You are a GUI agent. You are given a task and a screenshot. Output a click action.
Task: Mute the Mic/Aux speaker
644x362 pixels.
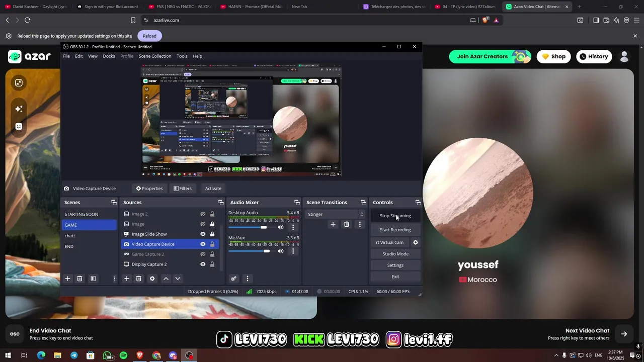[281, 251]
